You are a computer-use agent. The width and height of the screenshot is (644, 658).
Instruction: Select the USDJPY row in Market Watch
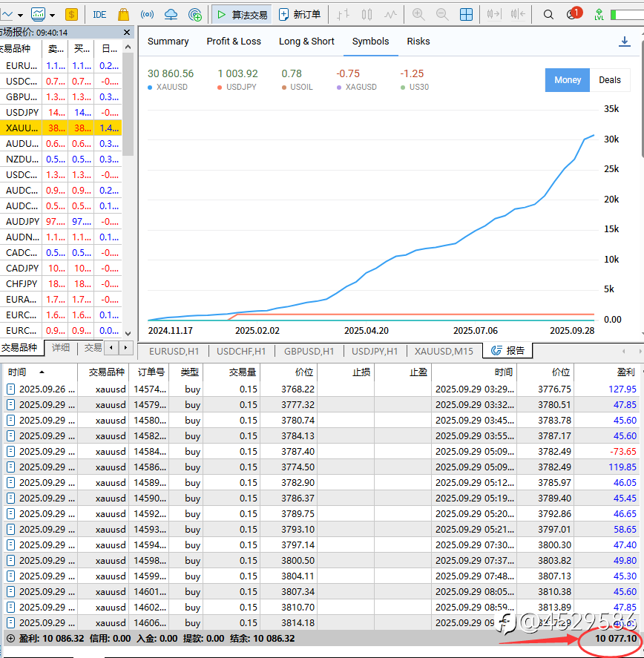pos(61,113)
